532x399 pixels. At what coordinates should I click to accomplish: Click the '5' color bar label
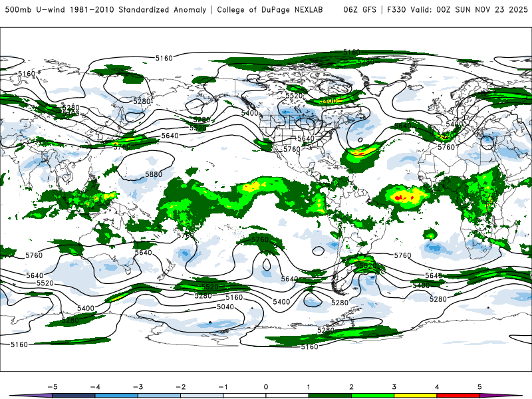tap(479, 387)
